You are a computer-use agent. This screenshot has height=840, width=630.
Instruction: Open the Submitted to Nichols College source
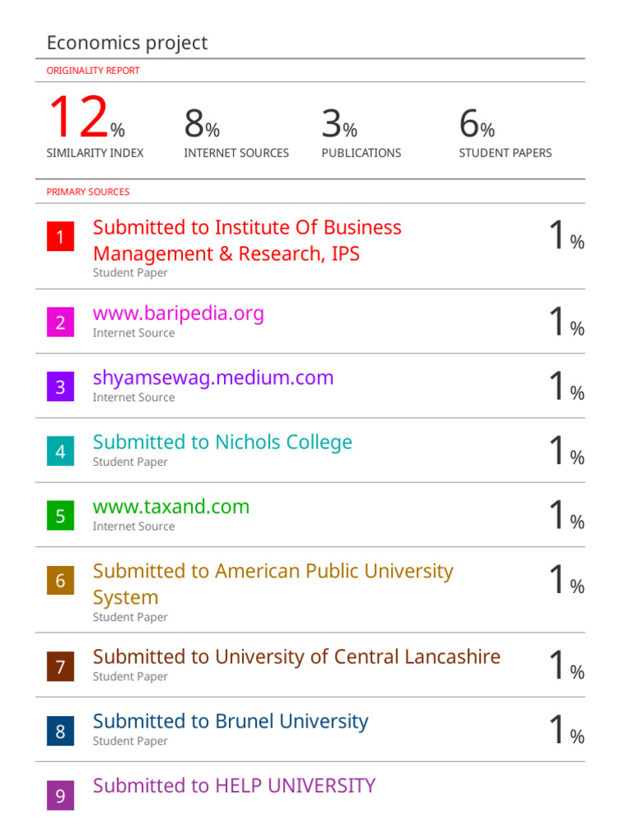pyautogui.click(x=222, y=442)
